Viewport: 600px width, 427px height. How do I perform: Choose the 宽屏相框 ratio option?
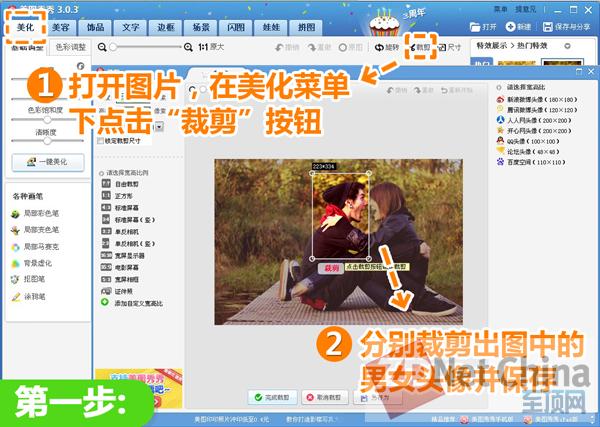pyautogui.click(x=120, y=280)
